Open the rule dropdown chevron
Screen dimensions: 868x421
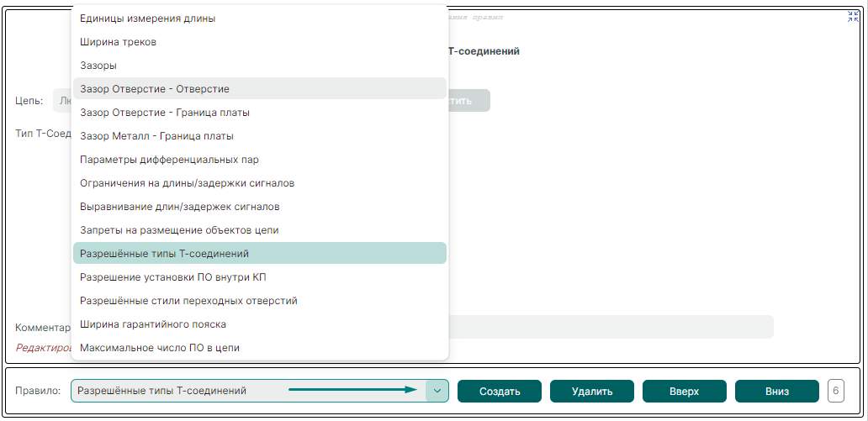(437, 391)
